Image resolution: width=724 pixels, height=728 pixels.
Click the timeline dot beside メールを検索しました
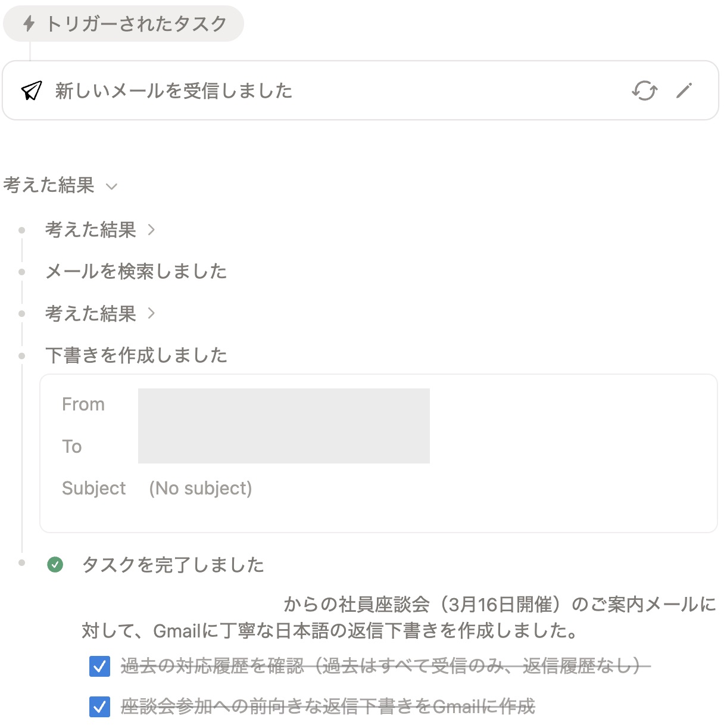click(22, 271)
